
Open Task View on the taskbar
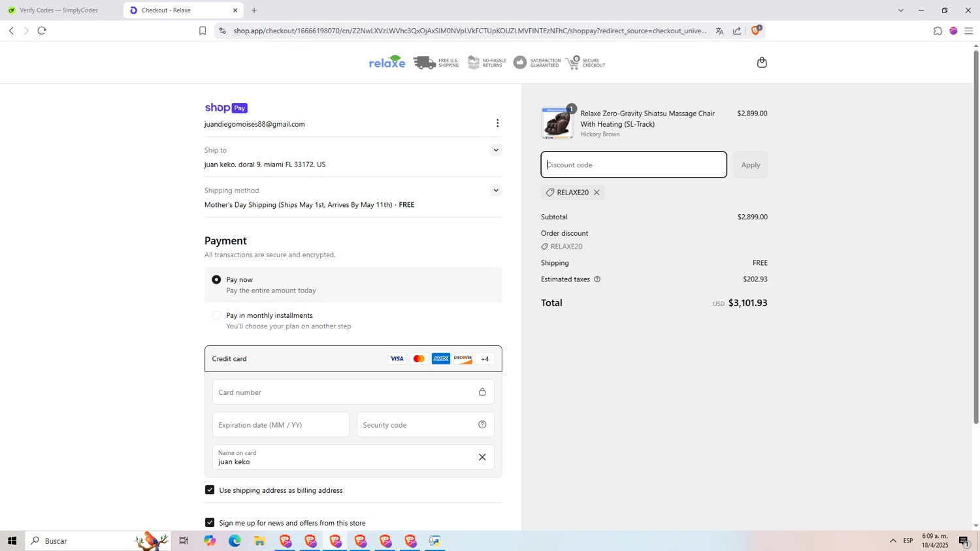point(184,541)
